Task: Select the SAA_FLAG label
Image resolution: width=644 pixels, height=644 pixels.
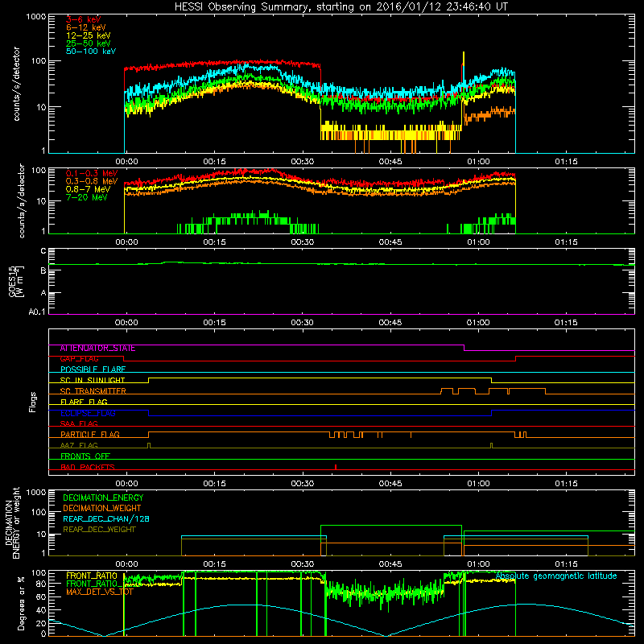Action: (79, 423)
